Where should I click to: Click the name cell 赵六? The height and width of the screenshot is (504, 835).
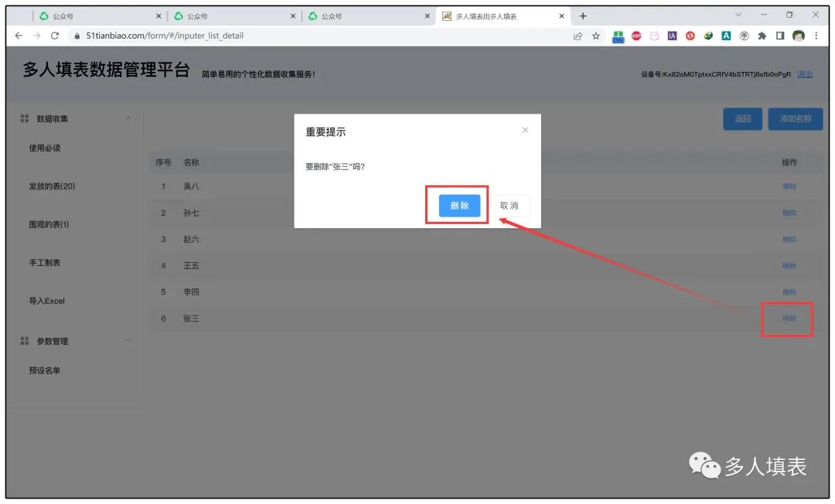[191, 240]
